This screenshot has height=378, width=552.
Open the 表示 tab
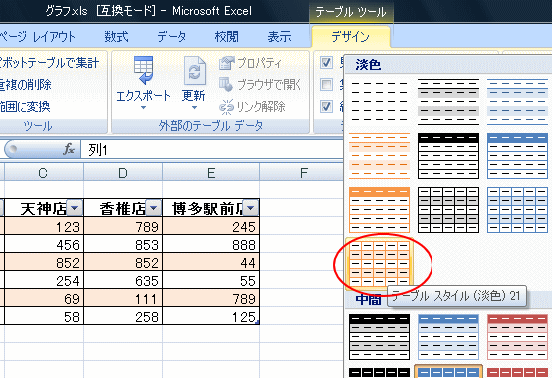(279, 37)
